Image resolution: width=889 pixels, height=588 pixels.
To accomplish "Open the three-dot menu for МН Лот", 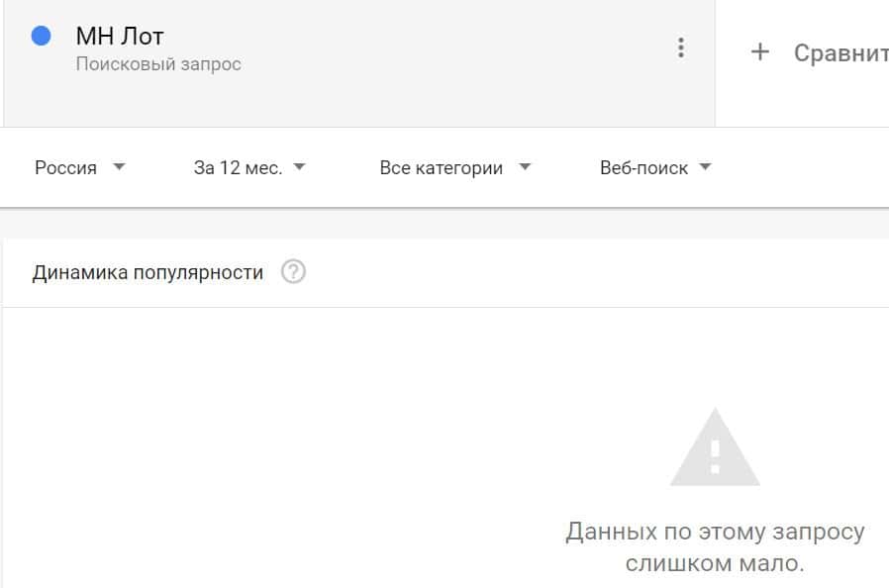I will (681, 48).
